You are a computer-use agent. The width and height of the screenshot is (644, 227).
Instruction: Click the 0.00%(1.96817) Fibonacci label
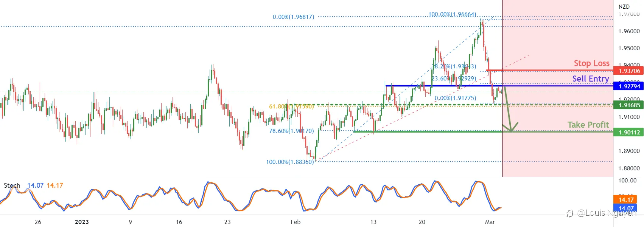pyautogui.click(x=293, y=17)
